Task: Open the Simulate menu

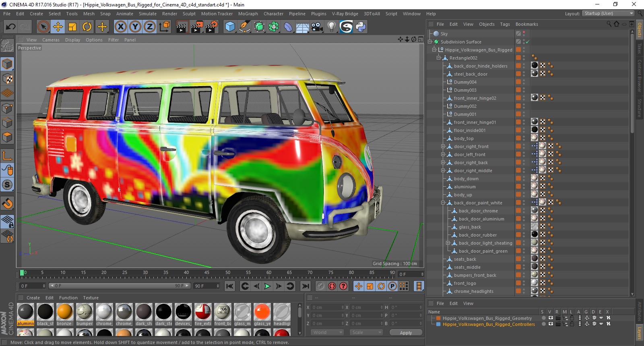Action: [148, 14]
